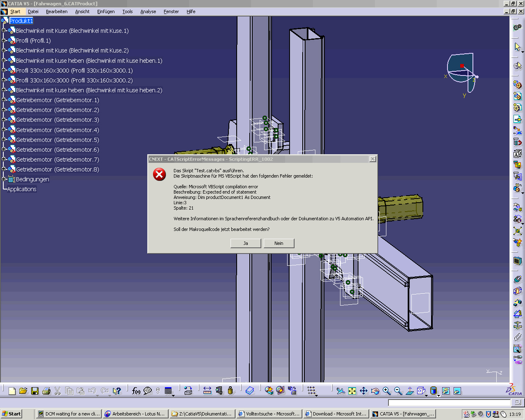Select Blechwinkel mit kuse heben.2 in tree
Viewport: 525px width, 420px height.
pos(89,90)
